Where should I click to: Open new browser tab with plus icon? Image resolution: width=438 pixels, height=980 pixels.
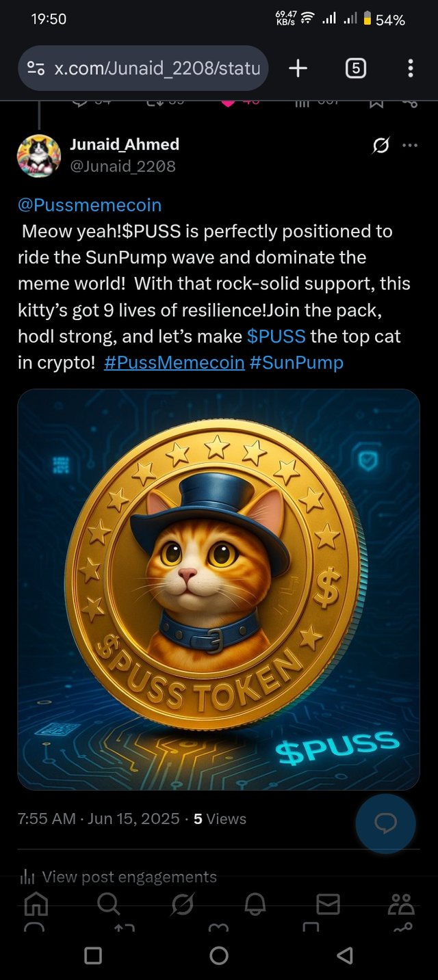coord(298,68)
